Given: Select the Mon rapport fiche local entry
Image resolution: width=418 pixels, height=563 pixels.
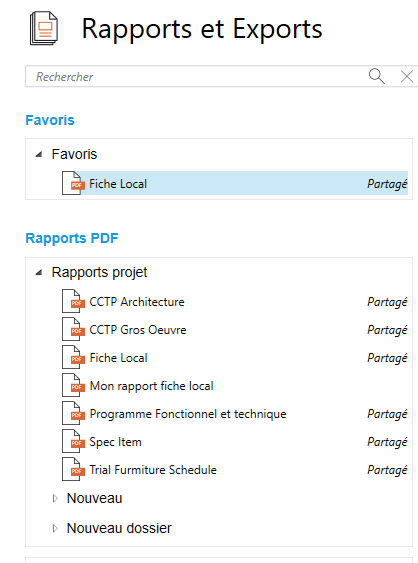Looking at the screenshot, I should (235, 386).
